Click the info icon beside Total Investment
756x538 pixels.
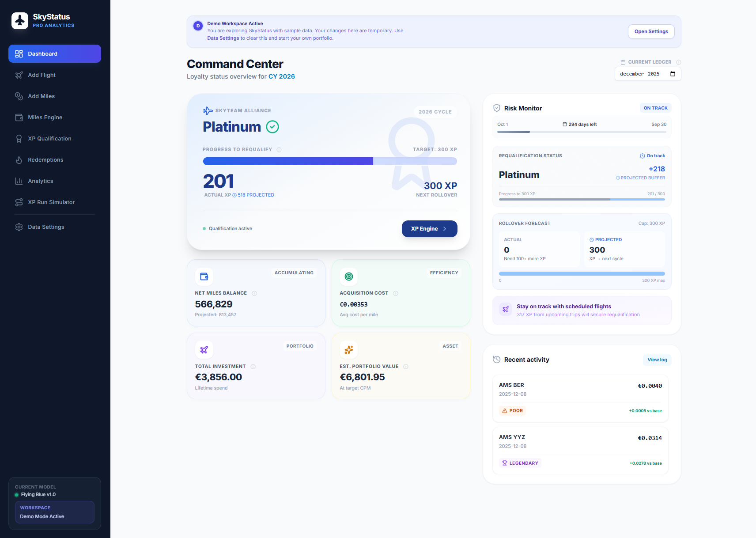[x=253, y=367]
